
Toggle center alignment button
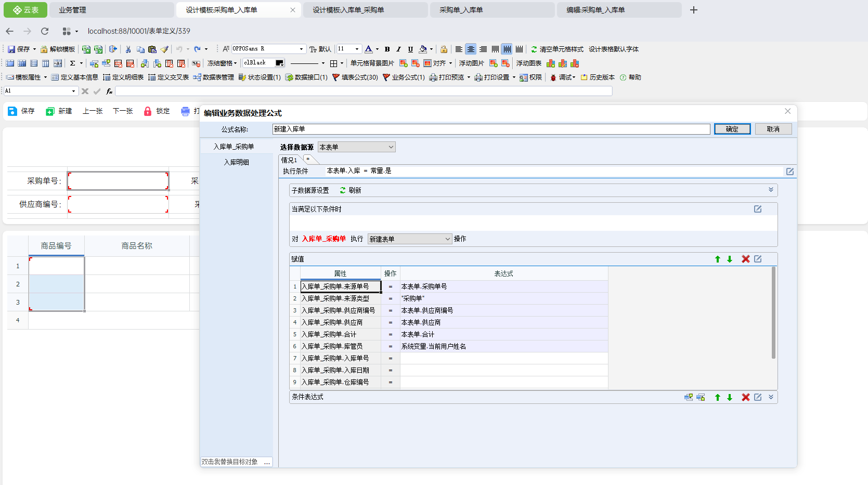(470, 49)
